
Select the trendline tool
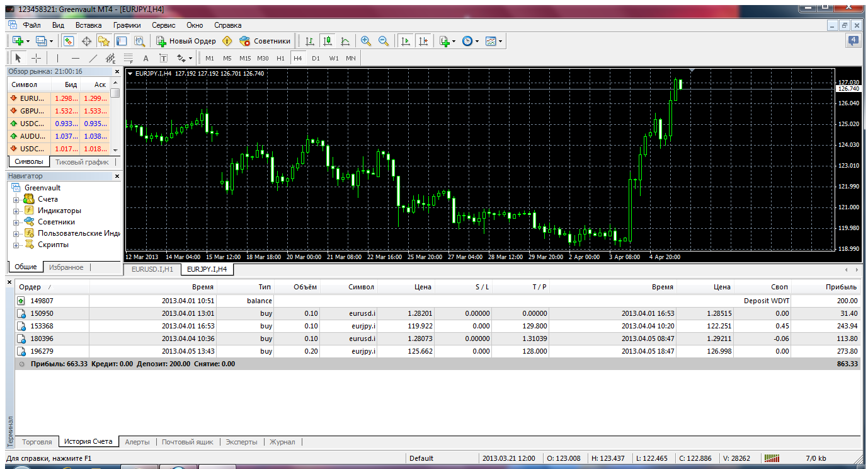[93, 58]
